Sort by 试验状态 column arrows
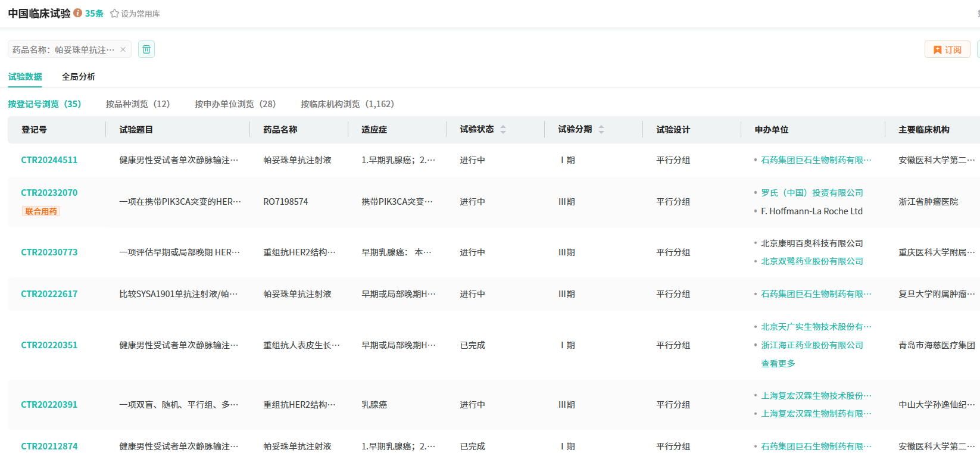The image size is (980, 453). pos(503,130)
